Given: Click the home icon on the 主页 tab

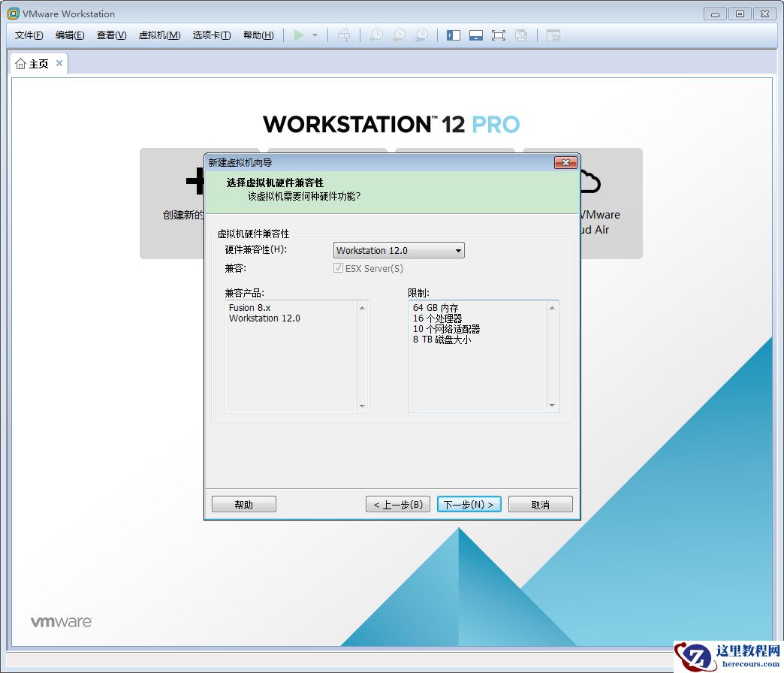Looking at the screenshot, I should point(20,64).
